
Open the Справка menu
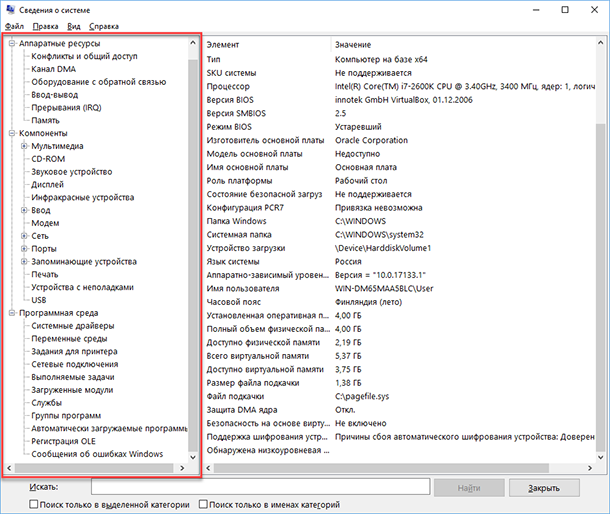104,26
